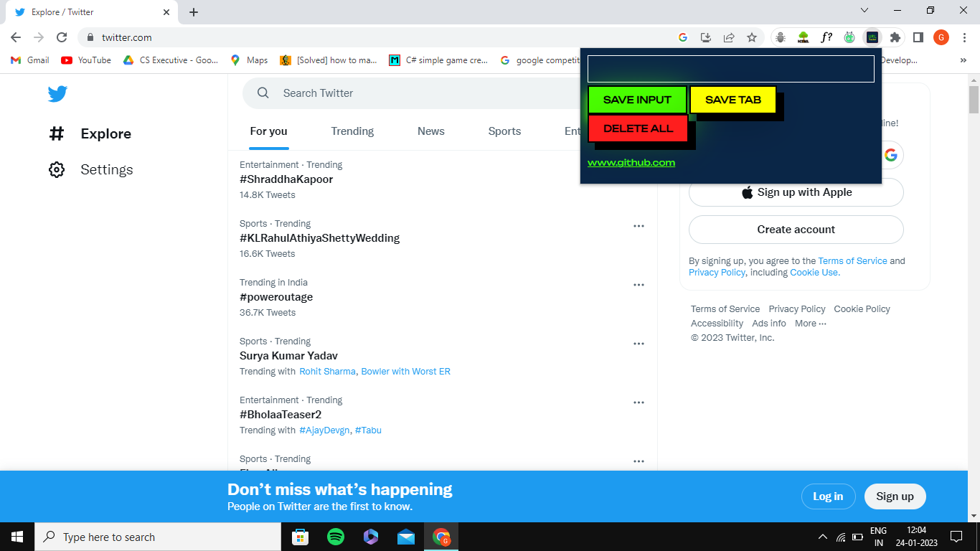
Task: Click the page vertical scrollbar thumb
Action: pos(974,100)
